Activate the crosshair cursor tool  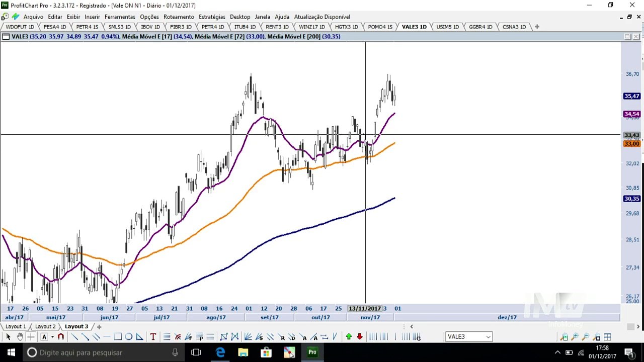click(31, 337)
